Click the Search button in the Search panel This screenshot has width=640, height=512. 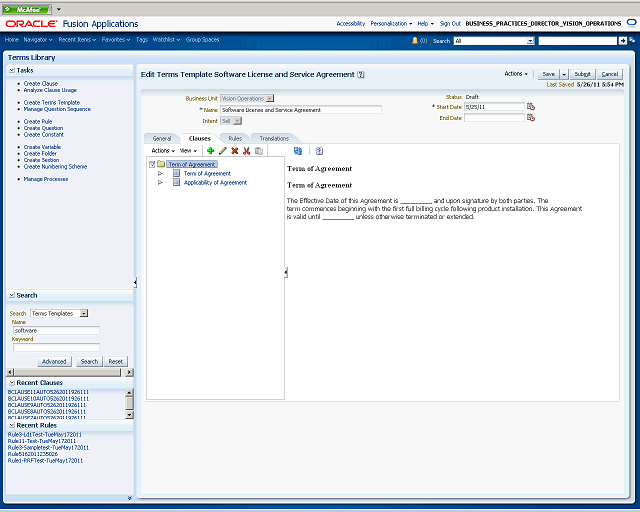pyautogui.click(x=89, y=361)
